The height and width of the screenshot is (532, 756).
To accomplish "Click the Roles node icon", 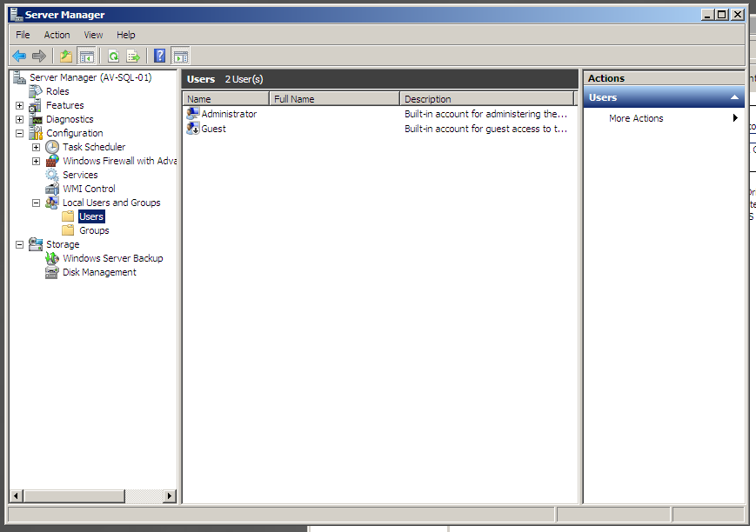I will (x=36, y=91).
